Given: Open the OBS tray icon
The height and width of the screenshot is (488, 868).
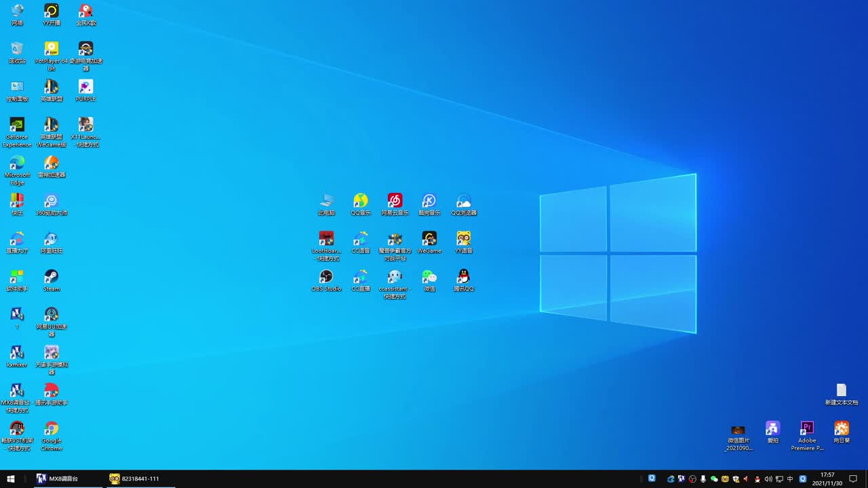Looking at the screenshot, I should [x=692, y=479].
